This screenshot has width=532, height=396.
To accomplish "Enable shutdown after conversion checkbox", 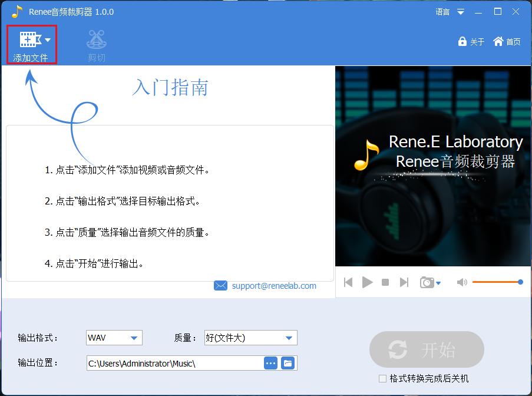I will [382, 379].
